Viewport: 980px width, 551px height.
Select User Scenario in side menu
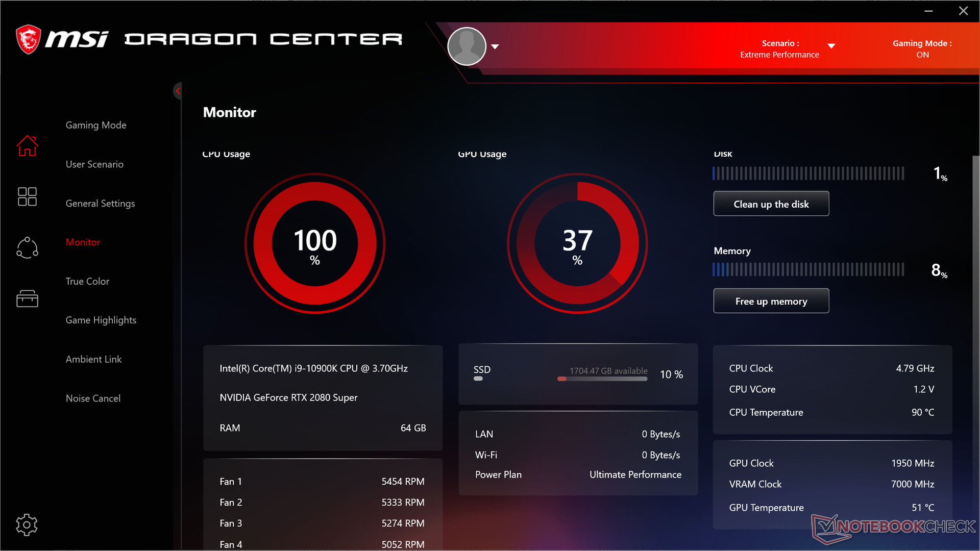94,164
